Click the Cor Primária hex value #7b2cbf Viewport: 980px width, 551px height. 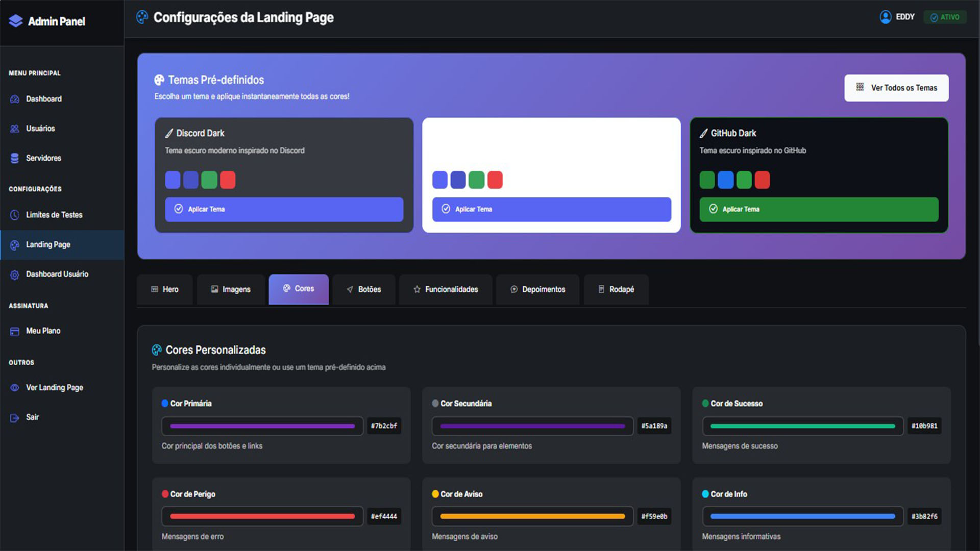(384, 426)
